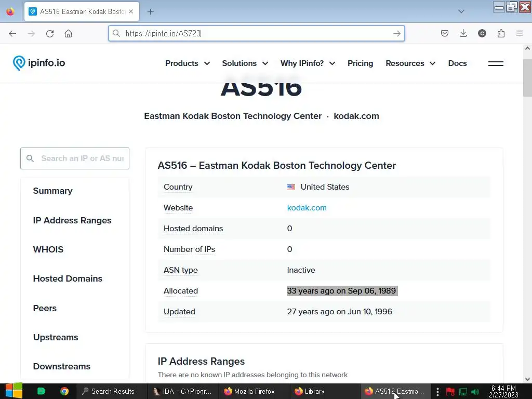Image resolution: width=532 pixels, height=399 pixels.
Task: Focus the Search an IP or AS field
Action: pos(75,158)
